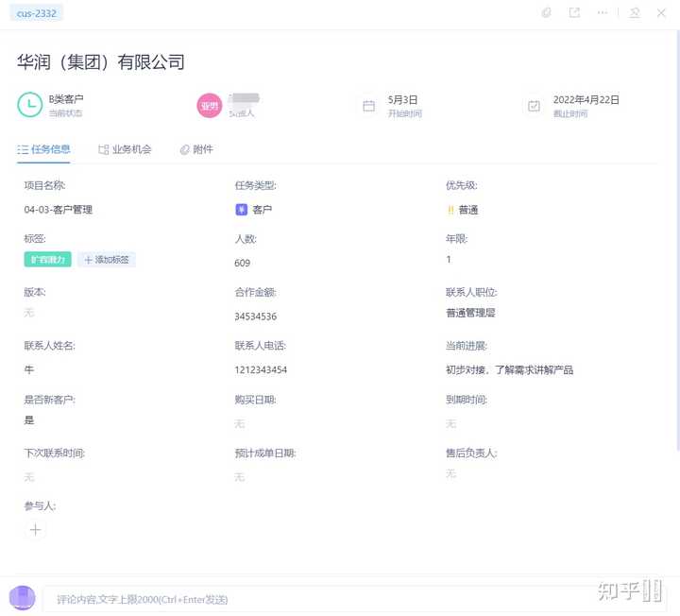Open the more options ellipsis menu

pyautogui.click(x=603, y=12)
